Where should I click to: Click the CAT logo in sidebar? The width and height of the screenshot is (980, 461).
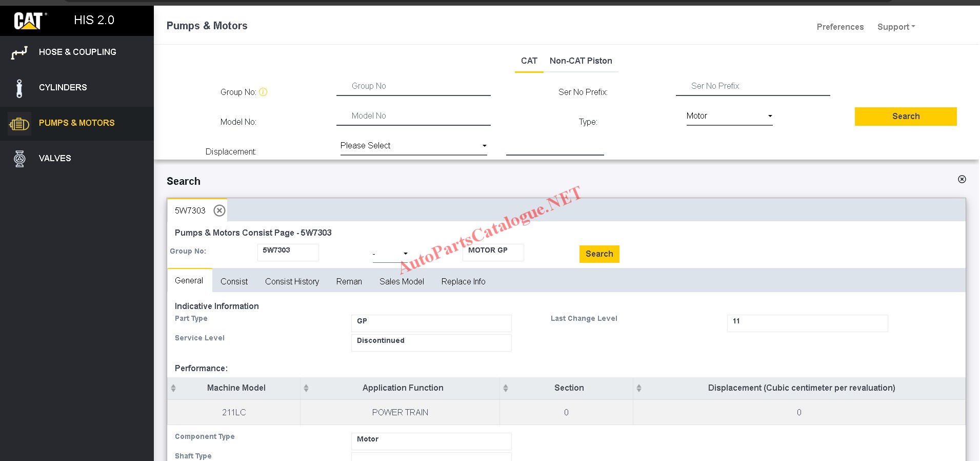pyautogui.click(x=29, y=21)
